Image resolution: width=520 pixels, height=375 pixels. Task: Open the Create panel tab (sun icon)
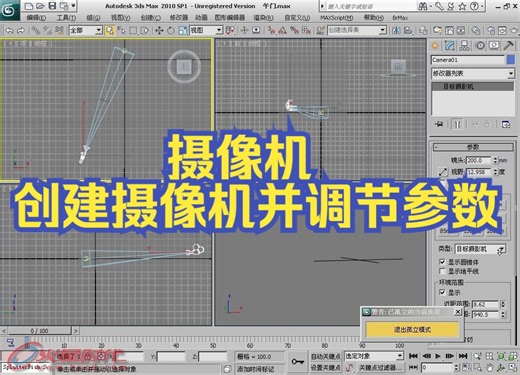pos(435,46)
